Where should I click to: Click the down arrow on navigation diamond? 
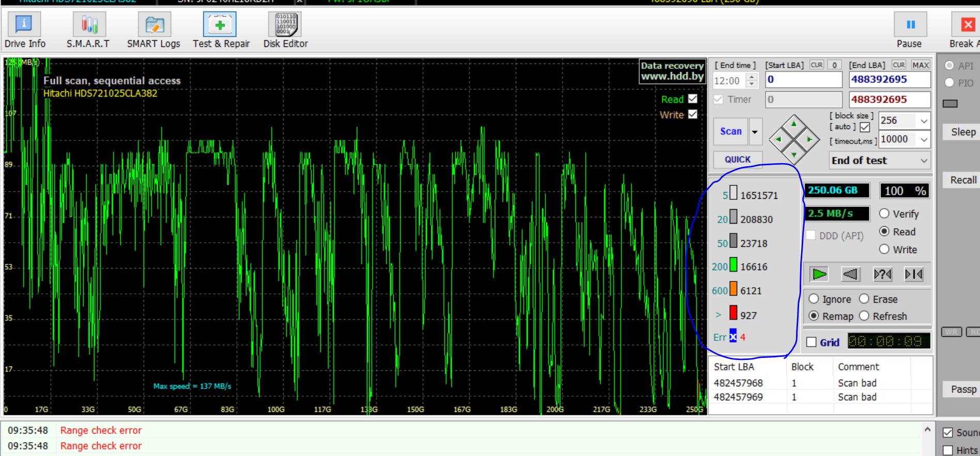pos(794,154)
